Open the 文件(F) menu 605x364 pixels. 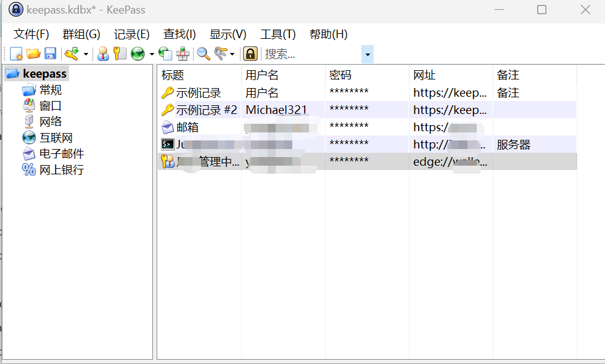point(31,34)
